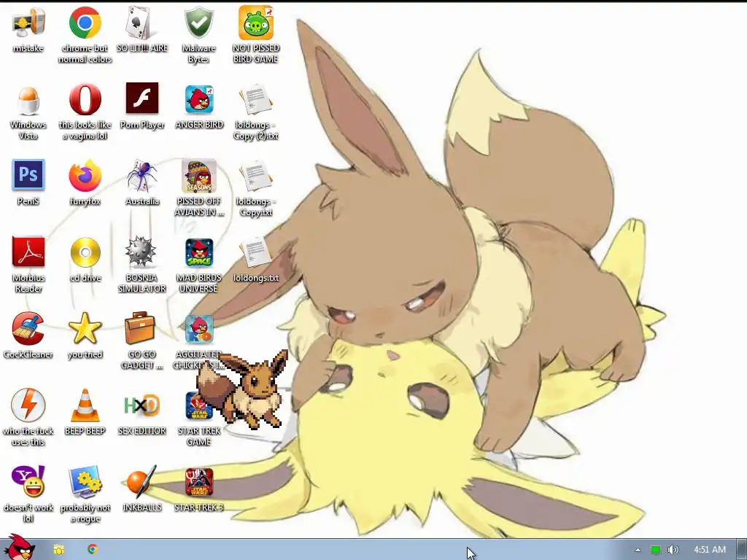Select the Yahoo Messenger 'doesn't work lol' icon
The image size is (747, 560).
28,481
